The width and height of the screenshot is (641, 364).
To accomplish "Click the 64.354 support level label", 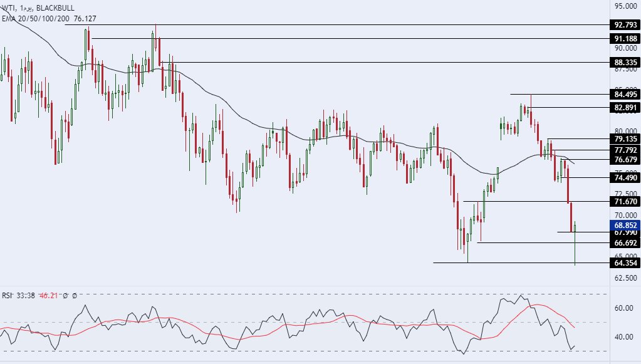I will (x=625, y=263).
